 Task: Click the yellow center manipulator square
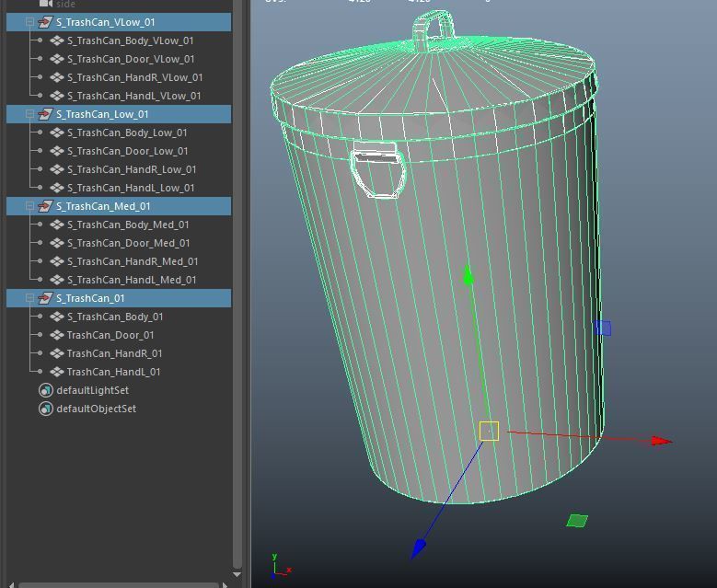click(x=489, y=432)
